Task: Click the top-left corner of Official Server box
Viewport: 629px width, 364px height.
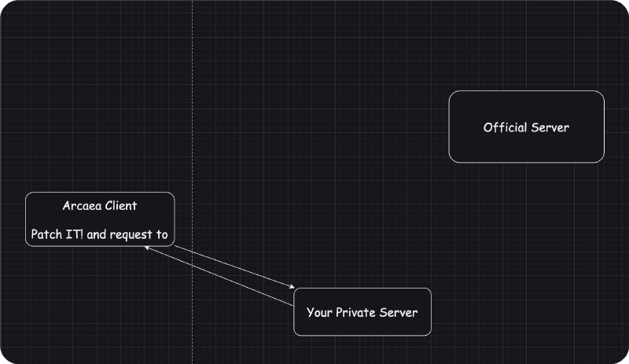Action: pos(452,94)
